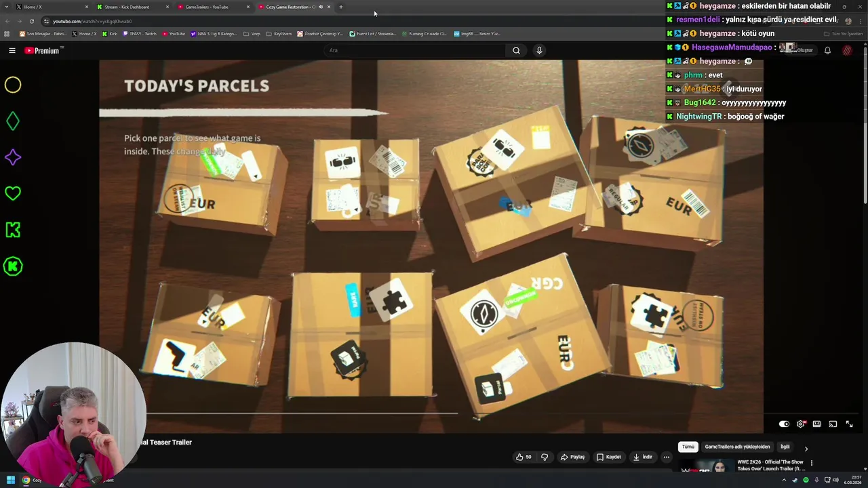Reload the page
868x488 pixels.
coord(31,21)
